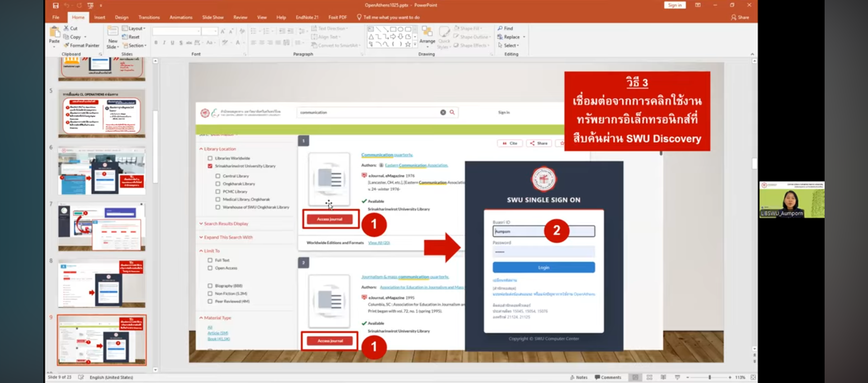Image resolution: width=868 pixels, height=383 pixels.
Task: Start Slide Show from status bar
Action: click(677, 377)
